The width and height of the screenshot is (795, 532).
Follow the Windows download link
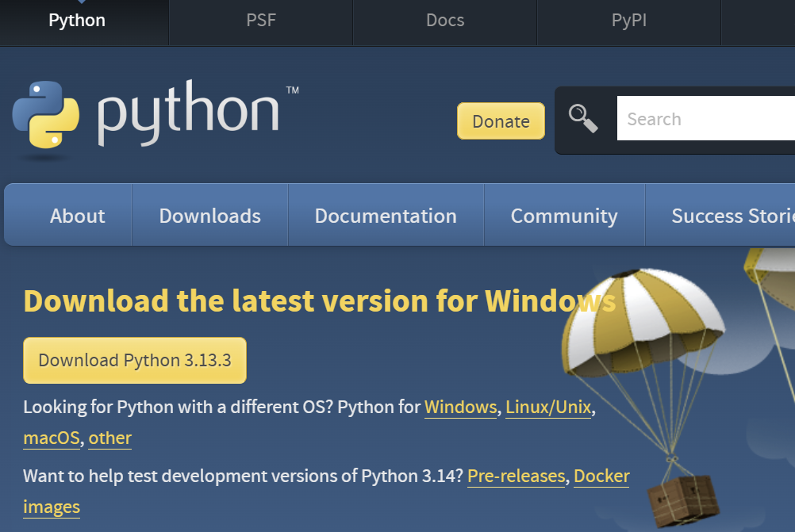pos(460,408)
